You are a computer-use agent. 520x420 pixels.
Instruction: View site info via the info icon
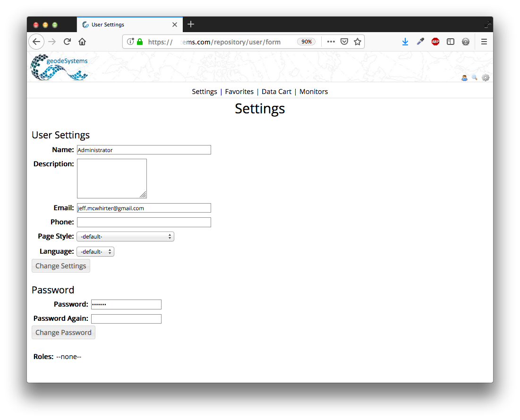130,42
